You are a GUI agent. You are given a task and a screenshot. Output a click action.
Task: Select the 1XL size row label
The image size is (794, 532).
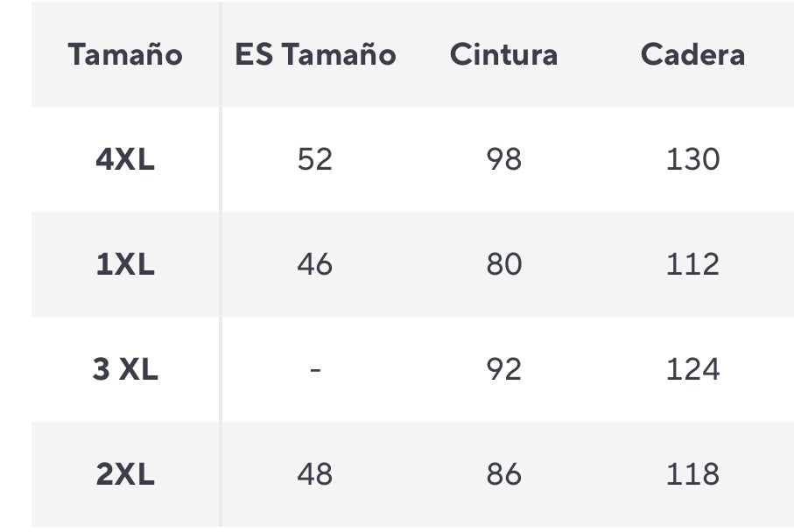pyautogui.click(x=125, y=264)
